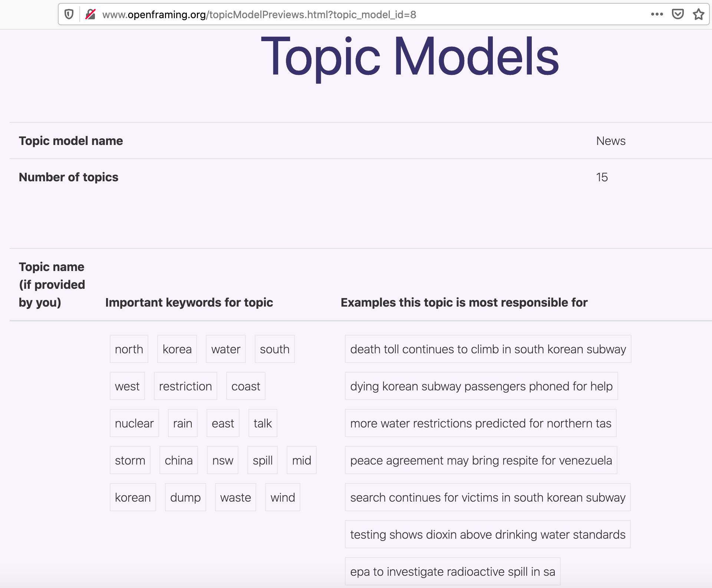
Task: Select the 'spill' keyword tag
Action: pos(263,460)
